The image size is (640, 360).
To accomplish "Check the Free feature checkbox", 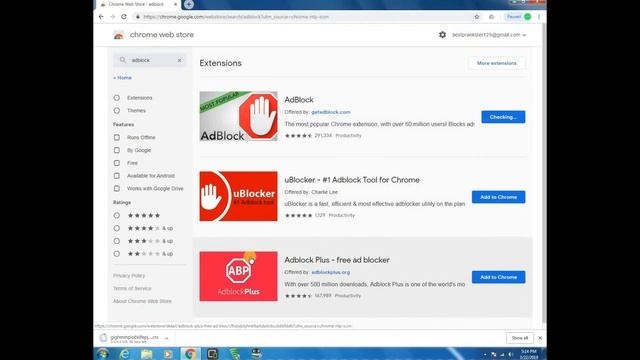I will pyautogui.click(x=117, y=163).
